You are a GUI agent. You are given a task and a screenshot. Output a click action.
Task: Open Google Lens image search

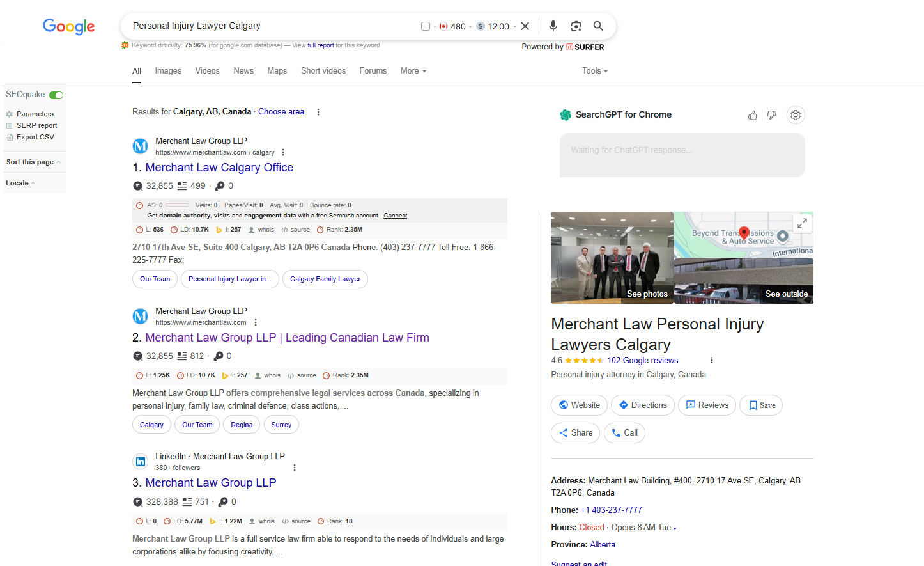(x=576, y=26)
